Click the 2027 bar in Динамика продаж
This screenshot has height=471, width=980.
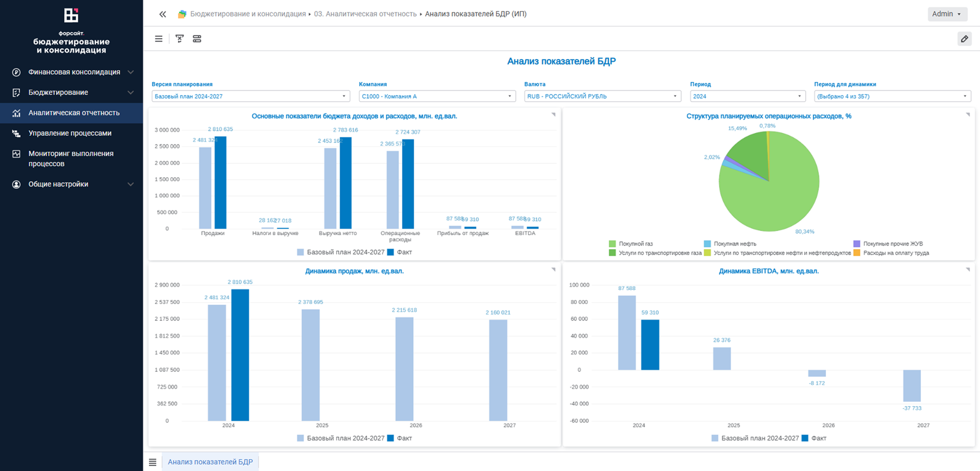point(498,370)
